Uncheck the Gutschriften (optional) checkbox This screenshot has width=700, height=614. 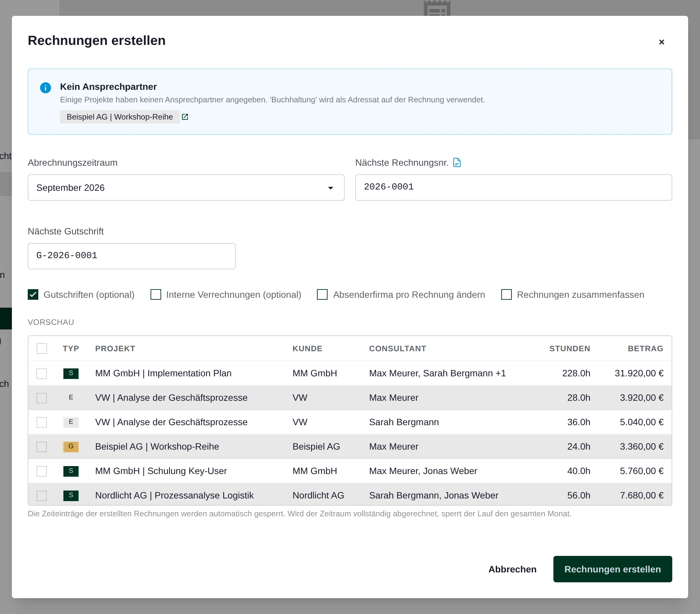[33, 294]
